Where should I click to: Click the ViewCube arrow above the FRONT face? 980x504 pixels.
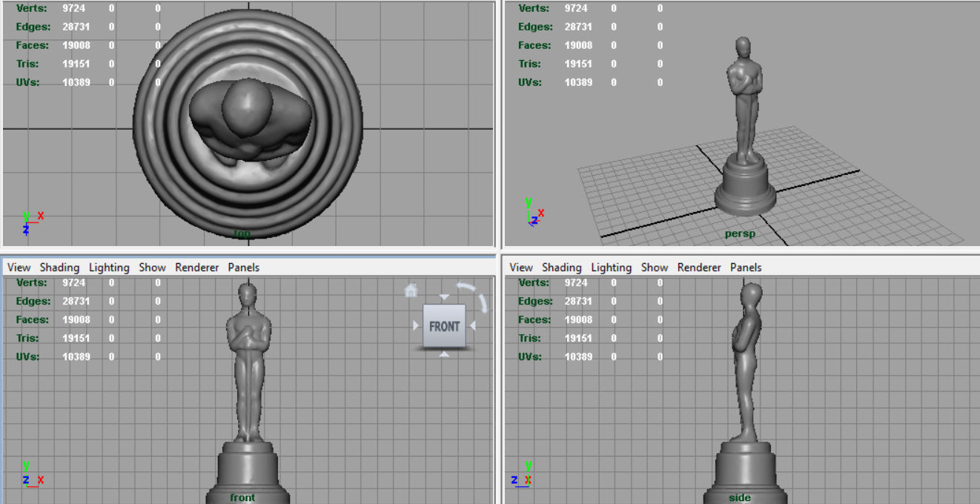[444, 297]
